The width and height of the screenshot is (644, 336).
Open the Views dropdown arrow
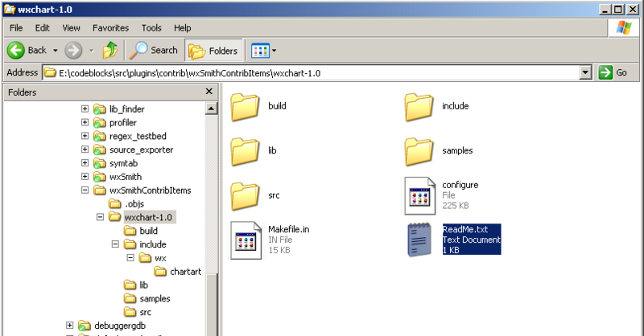(x=275, y=51)
